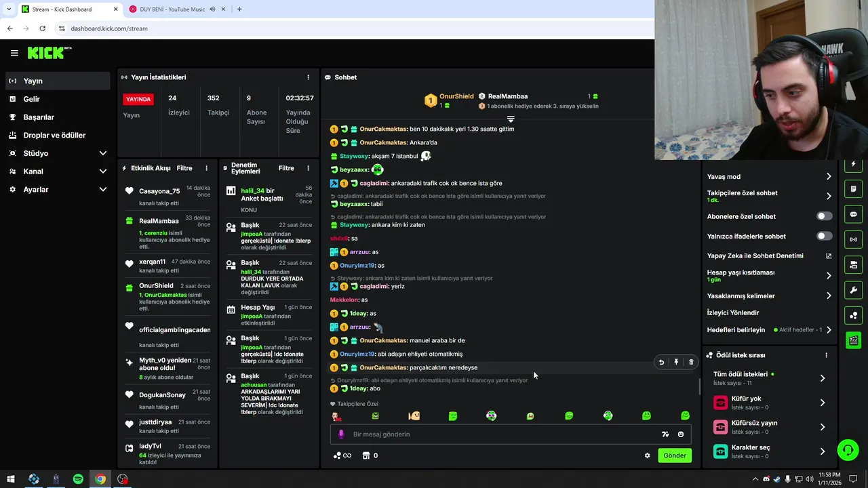The image size is (868, 488).
Task: Toggle Abonelere özel sohbet switch
Action: [x=824, y=216]
